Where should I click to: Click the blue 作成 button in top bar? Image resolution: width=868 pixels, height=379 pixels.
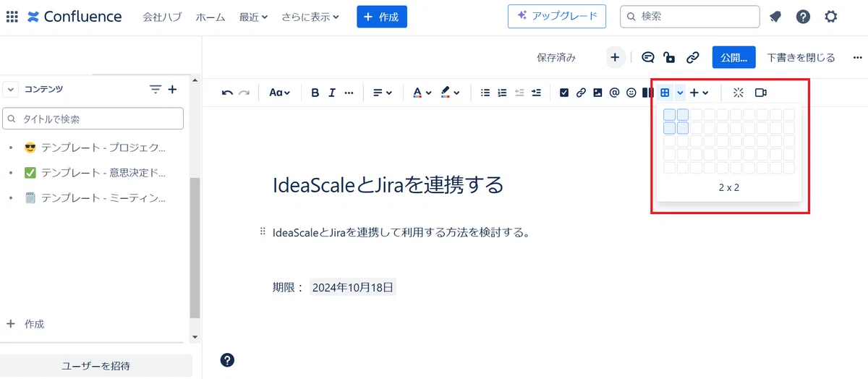[x=382, y=17]
